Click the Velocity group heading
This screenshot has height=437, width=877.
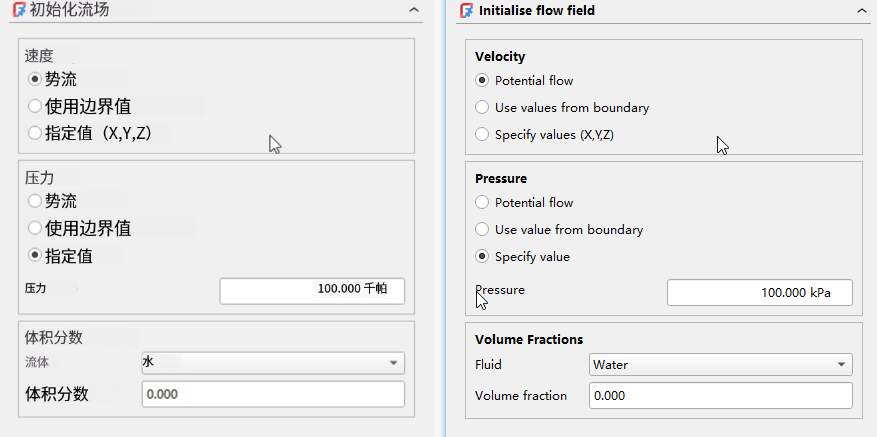[500, 57]
